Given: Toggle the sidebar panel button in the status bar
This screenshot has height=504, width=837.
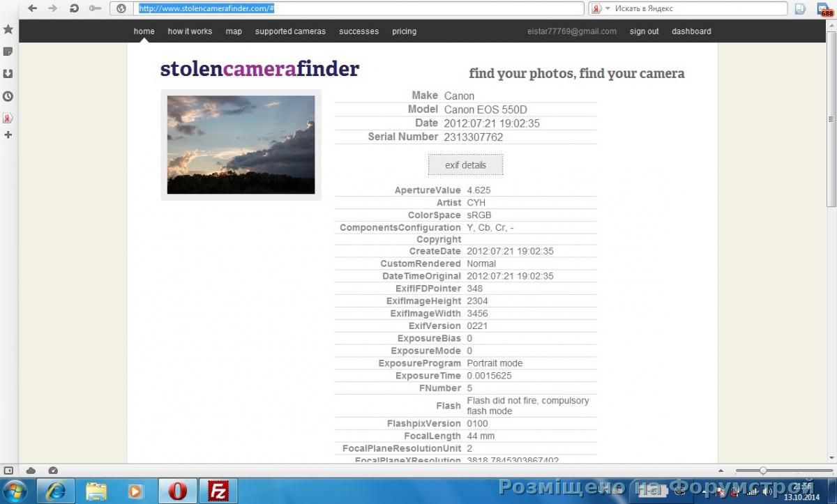Looking at the screenshot, I should click(8, 471).
